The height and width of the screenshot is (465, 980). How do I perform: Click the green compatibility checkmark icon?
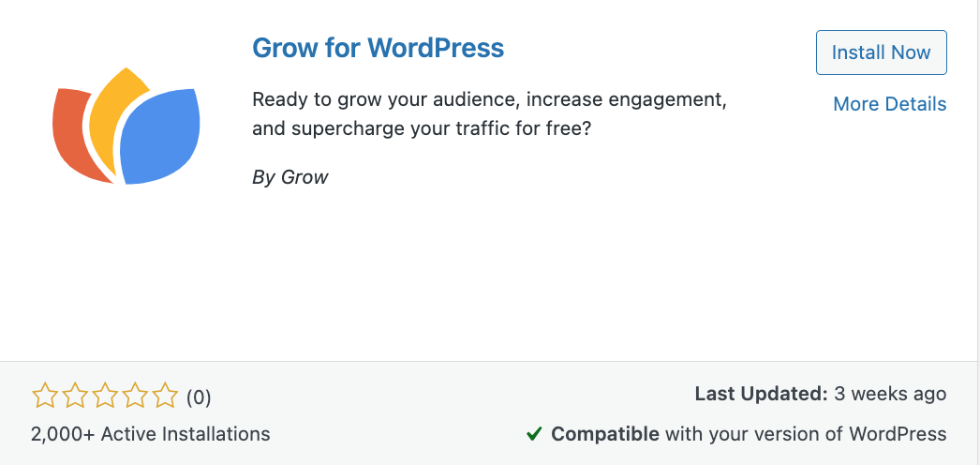click(x=534, y=434)
